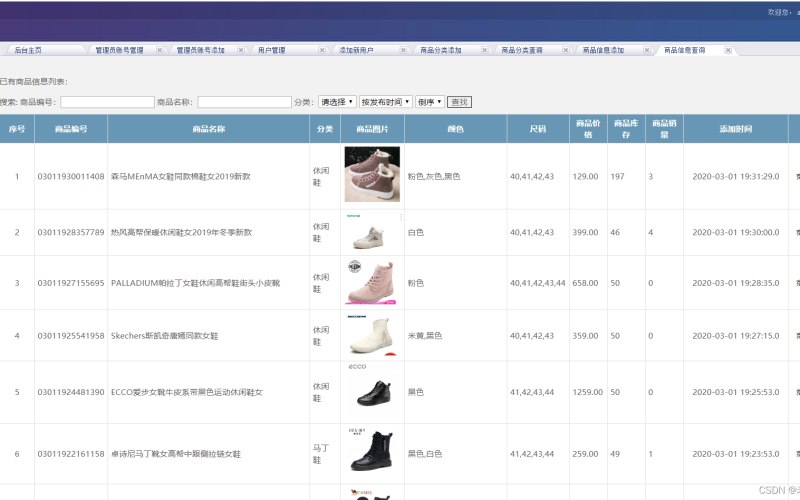Close the 管理员账号管理 tab

(x=160, y=50)
